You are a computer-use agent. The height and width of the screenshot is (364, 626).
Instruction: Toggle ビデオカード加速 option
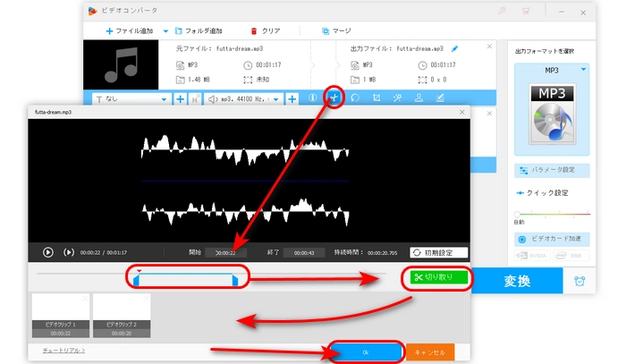tap(552, 239)
